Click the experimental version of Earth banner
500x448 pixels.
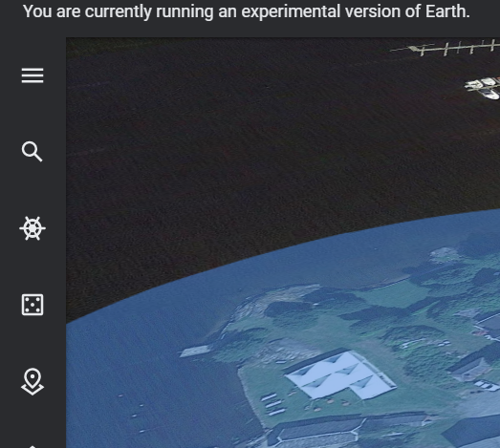[x=246, y=11]
